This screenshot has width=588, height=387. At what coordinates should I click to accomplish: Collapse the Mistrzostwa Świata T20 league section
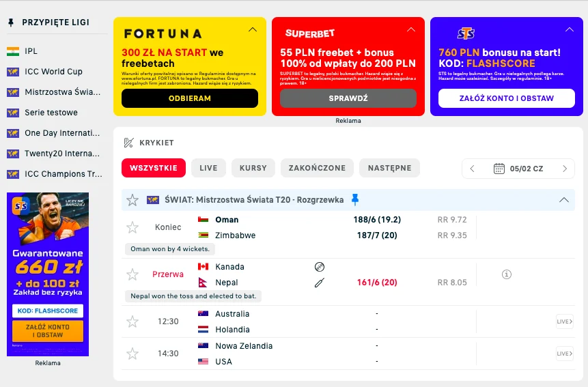click(x=564, y=200)
